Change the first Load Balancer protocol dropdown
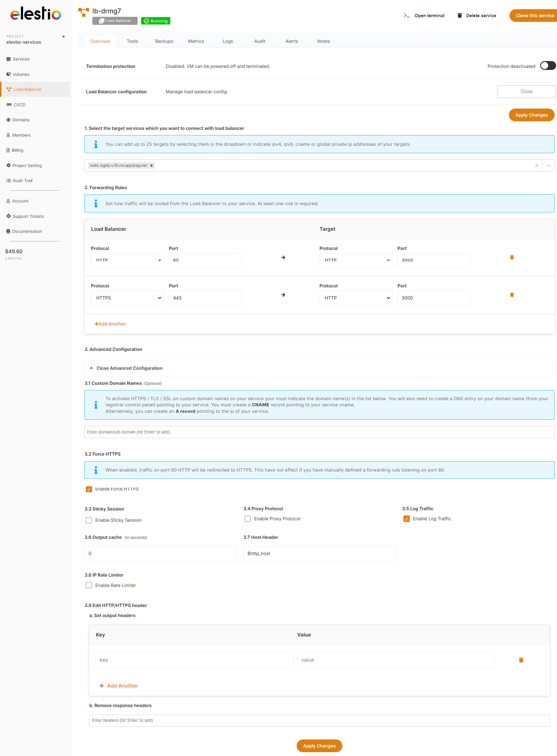Viewport: 557px width, 756px height. [127, 260]
